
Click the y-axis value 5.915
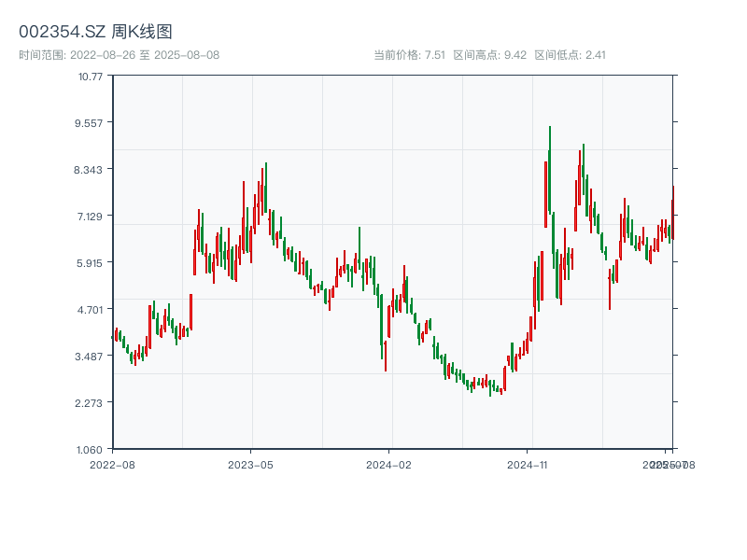click(x=89, y=263)
